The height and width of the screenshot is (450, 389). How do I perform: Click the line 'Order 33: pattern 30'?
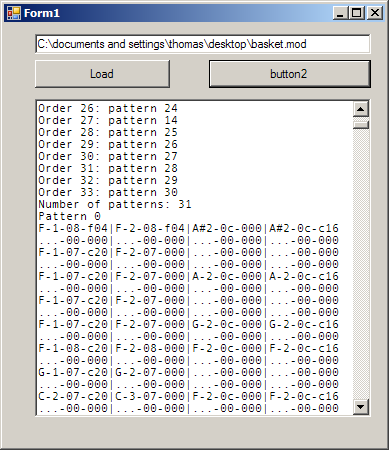pyautogui.click(x=108, y=192)
